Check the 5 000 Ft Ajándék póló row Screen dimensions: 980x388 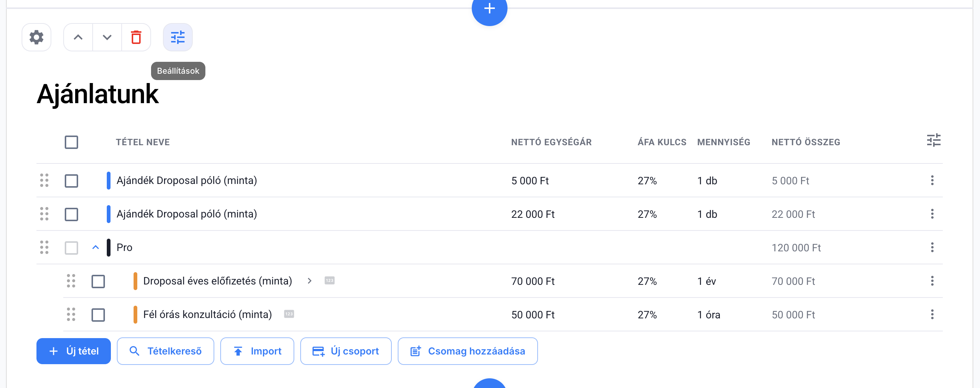(71, 181)
